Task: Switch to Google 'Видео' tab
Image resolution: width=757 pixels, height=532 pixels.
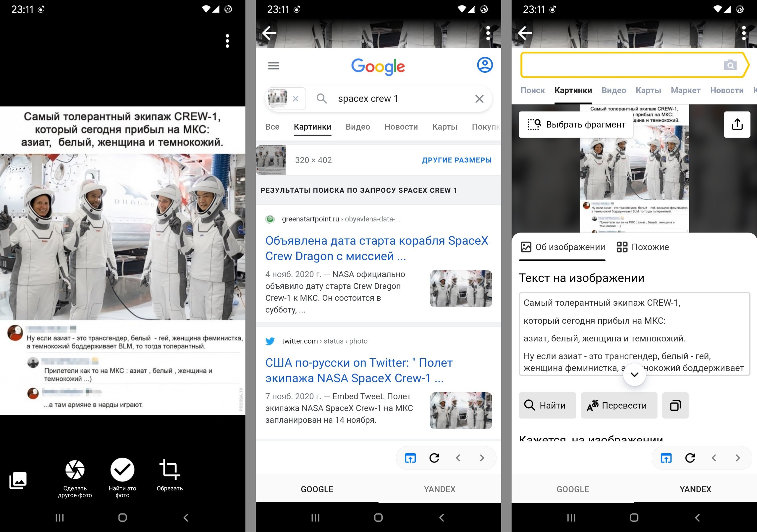Action: click(358, 127)
